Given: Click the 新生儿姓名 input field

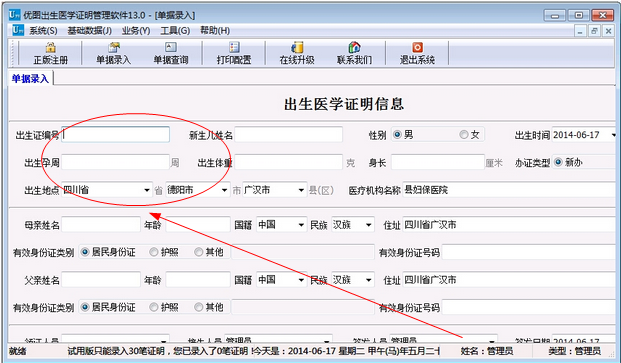Looking at the screenshot, I should coord(288,135).
